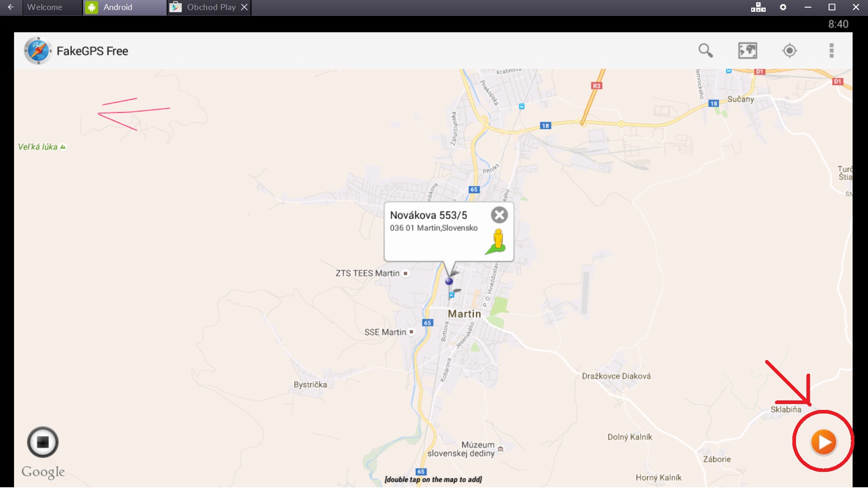Click the museum icon beside Múzeum label
This screenshot has height=490, width=868.
pyautogui.click(x=500, y=449)
